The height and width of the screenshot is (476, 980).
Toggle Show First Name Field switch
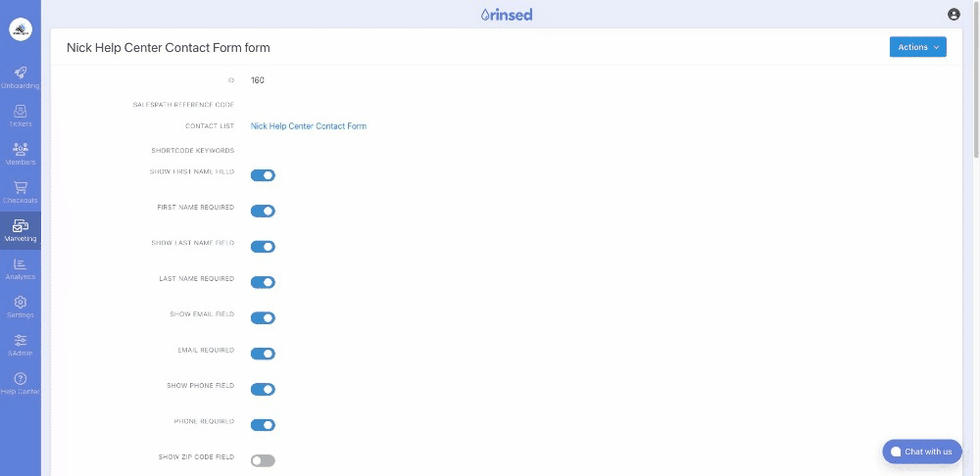coord(263,175)
